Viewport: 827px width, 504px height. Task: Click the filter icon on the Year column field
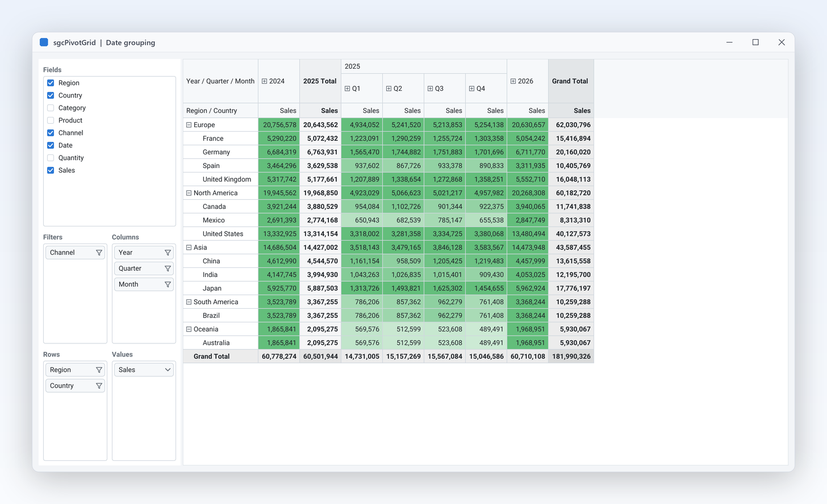pyautogui.click(x=168, y=253)
